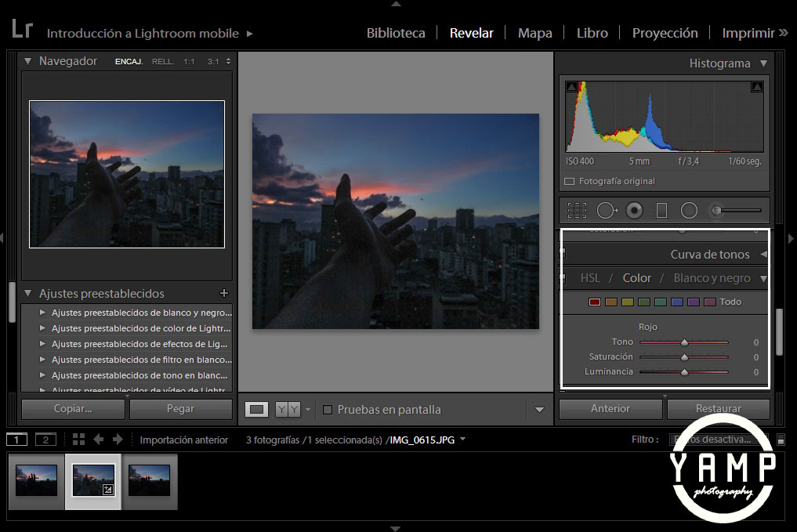Open the IMG_0615.JPG filename dropdown

click(x=462, y=440)
